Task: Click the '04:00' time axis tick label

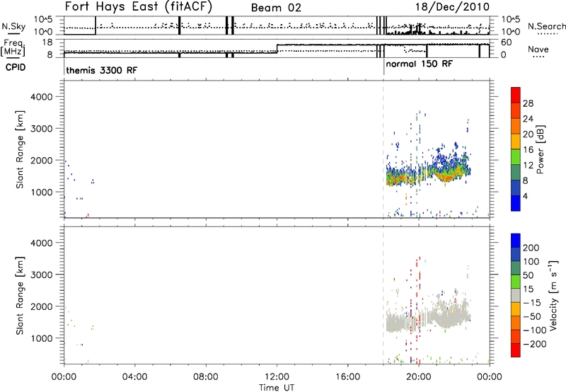Action: click(x=134, y=377)
